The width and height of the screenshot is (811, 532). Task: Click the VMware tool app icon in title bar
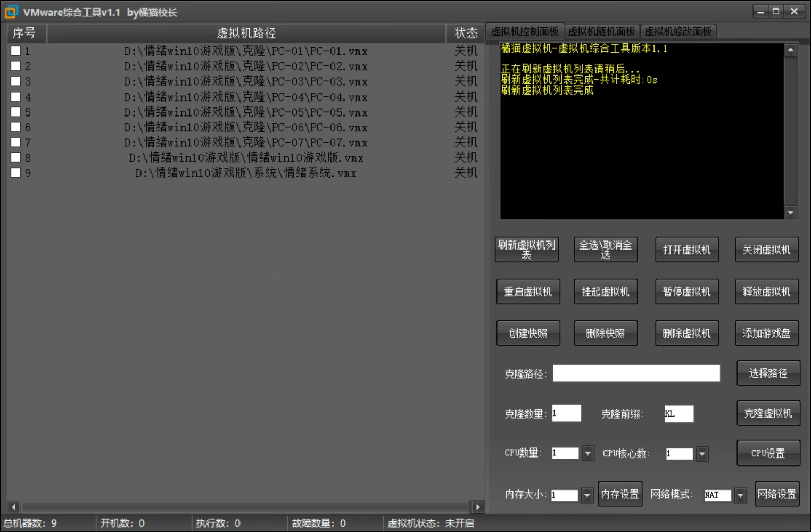point(11,12)
